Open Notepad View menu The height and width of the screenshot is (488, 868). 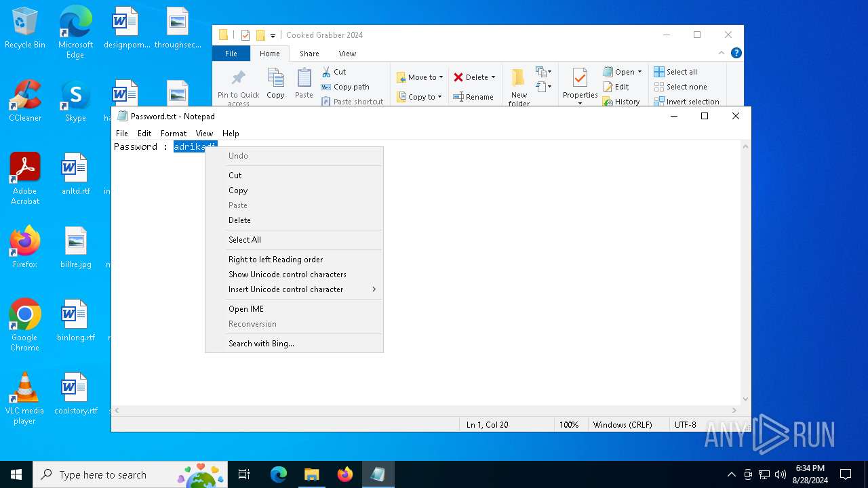pyautogui.click(x=204, y=134)
